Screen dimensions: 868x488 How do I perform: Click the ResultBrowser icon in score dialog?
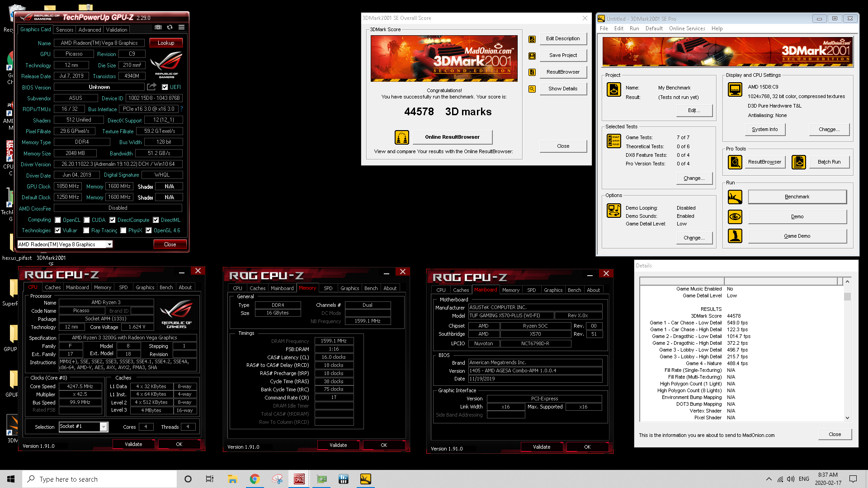tap(532, 72)
